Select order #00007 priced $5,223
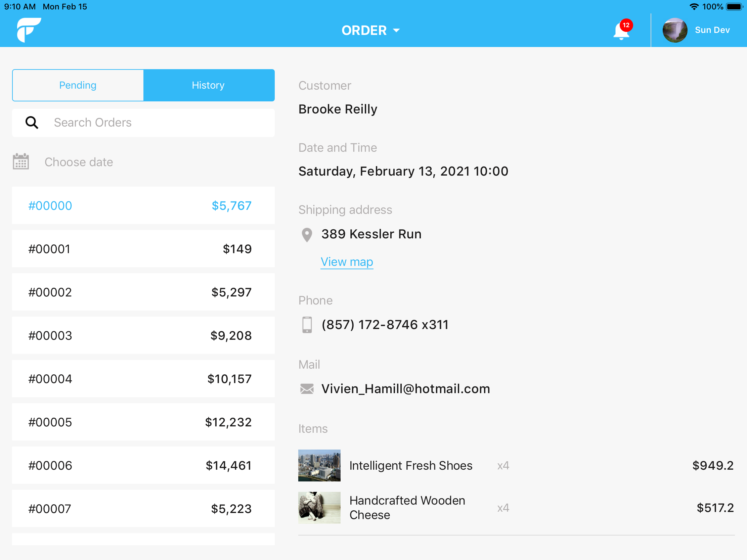 (143, 508)
